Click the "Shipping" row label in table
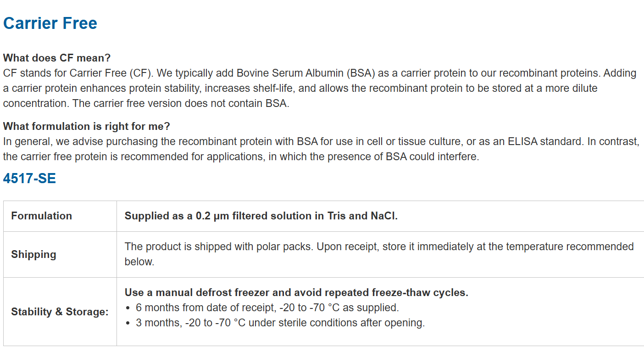The image size is (644, 347). [33, 254]
